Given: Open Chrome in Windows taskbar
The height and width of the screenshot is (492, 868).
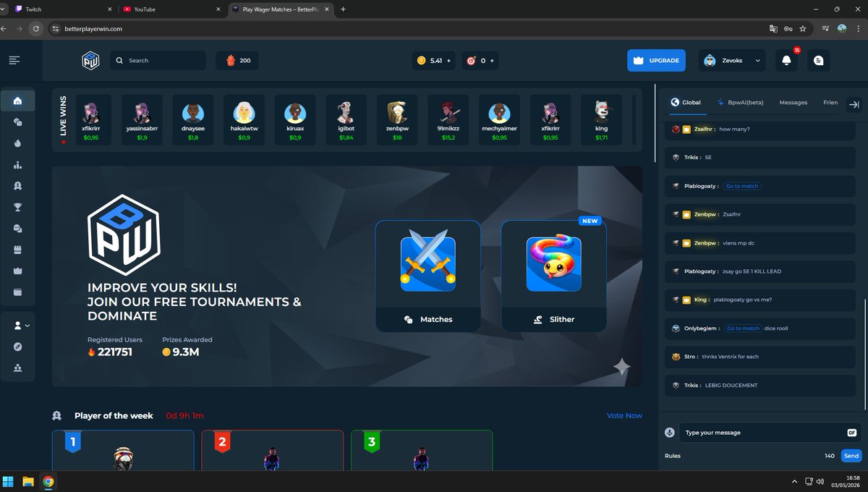Looking at the screenshot, I should pos(48,481).
